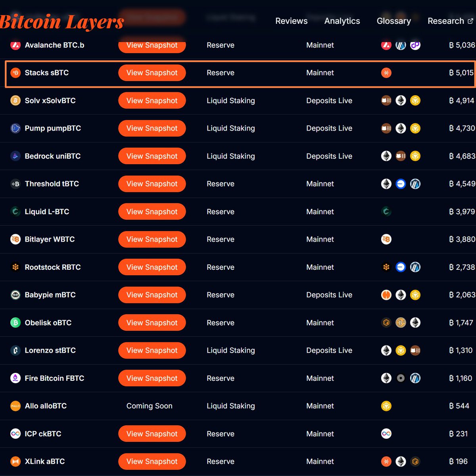The width and height of the screenshot is (476, 476).
Task: View Snapshot for Obelisk oBTC
Action: coord(152,323)
